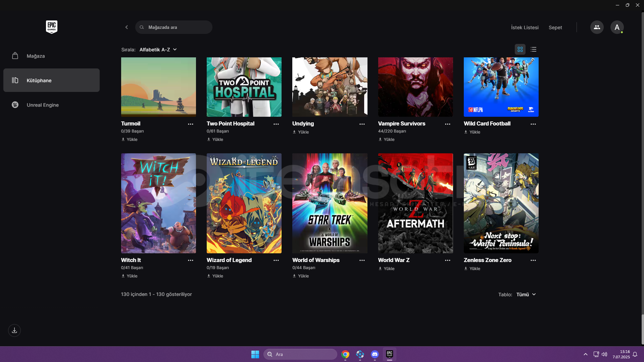Image resolution: width=644 pixels, height=362 pixels.
Task: Expand the Alfabetik A-Z sort dropdown
Action: click(x=158, y=50)
